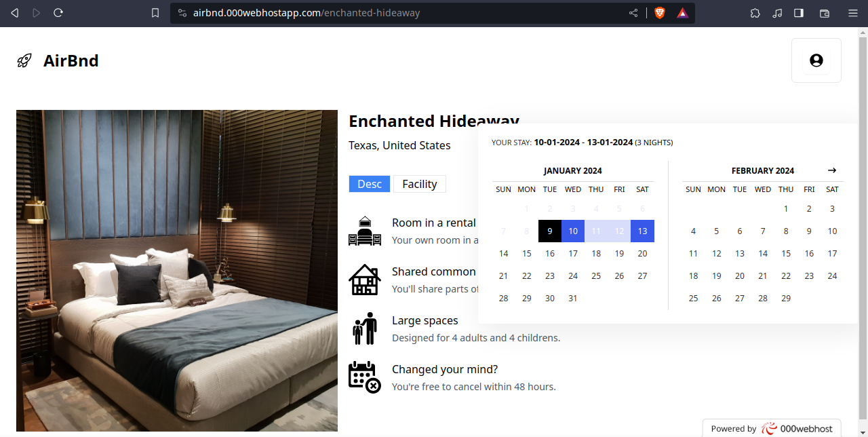Screen dimensions: 868x437
Task: Click the browser reload page icon
Action: coord(58,13)
